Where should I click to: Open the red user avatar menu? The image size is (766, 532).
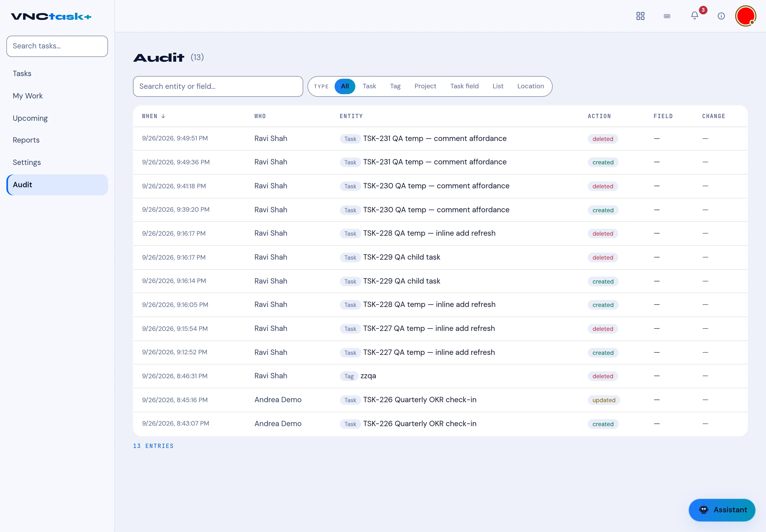point(745,16)
